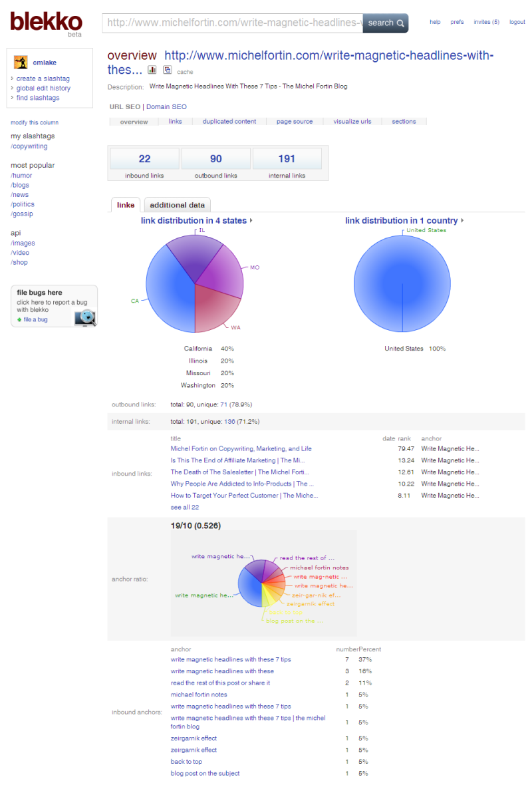Click the logout link
Viewport: 532px width, 799px height.
[517, 22]
